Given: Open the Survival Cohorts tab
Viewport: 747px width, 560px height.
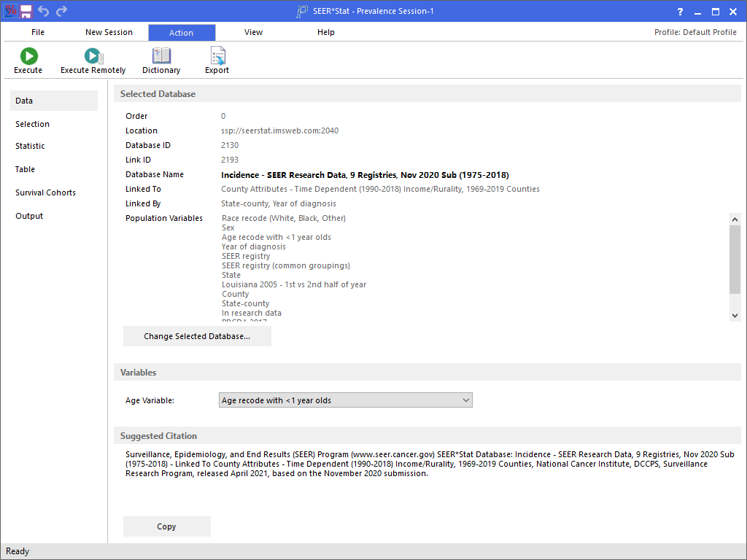Looking at the screenshot, I should (45, 192).
